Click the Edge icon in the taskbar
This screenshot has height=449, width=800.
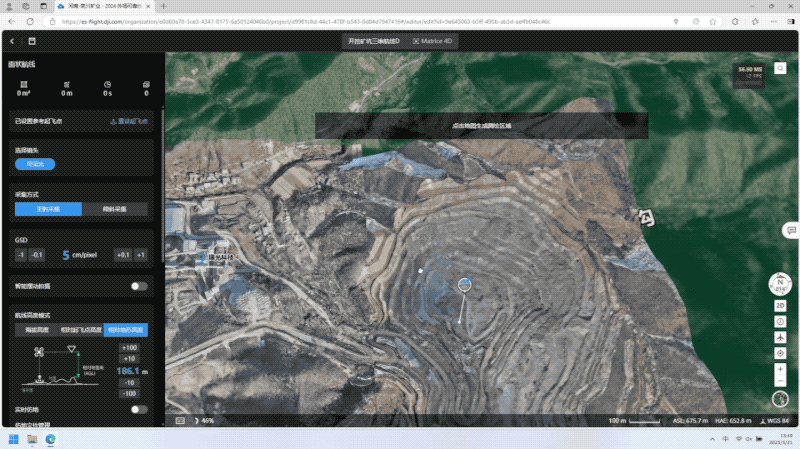[x=51, y=439]
